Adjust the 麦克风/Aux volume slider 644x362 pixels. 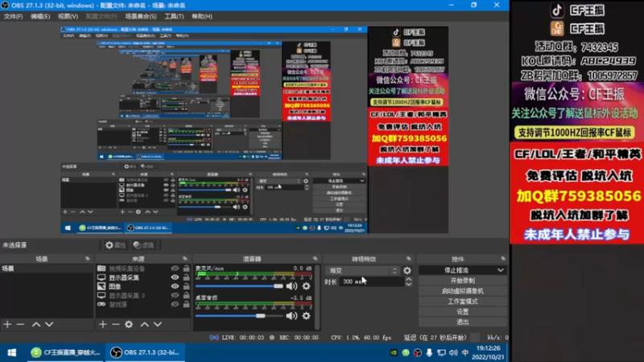tap(239, 286)
